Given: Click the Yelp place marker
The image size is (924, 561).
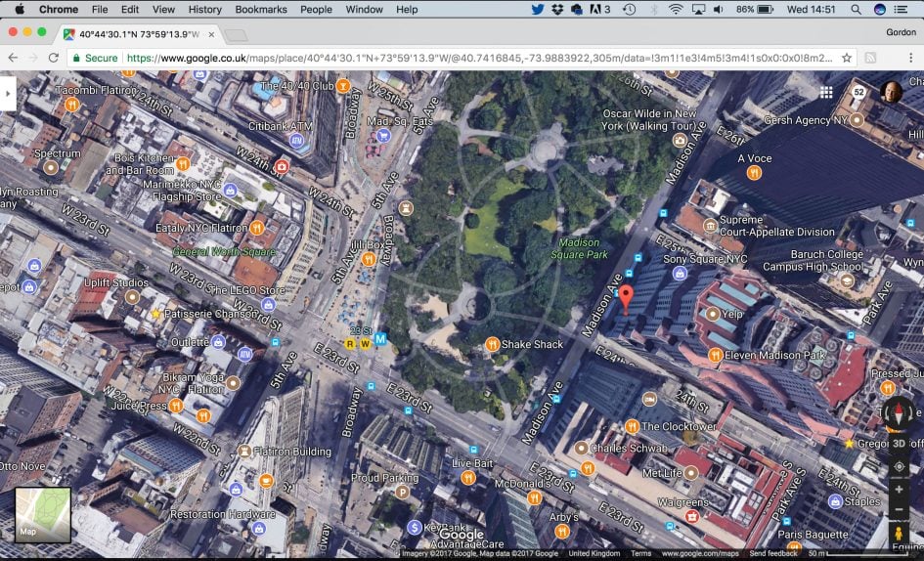Looking at the screenshot, I should pyautogui.click(x=713, y=314).
